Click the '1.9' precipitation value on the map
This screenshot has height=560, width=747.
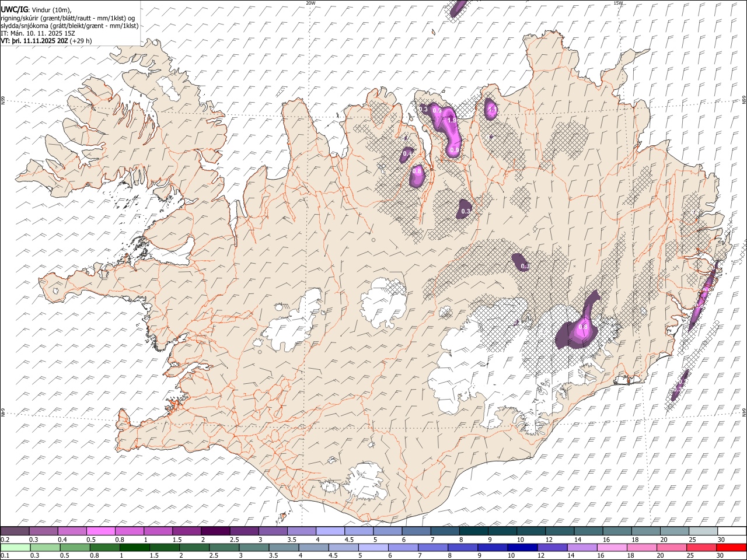pos(452,120)
